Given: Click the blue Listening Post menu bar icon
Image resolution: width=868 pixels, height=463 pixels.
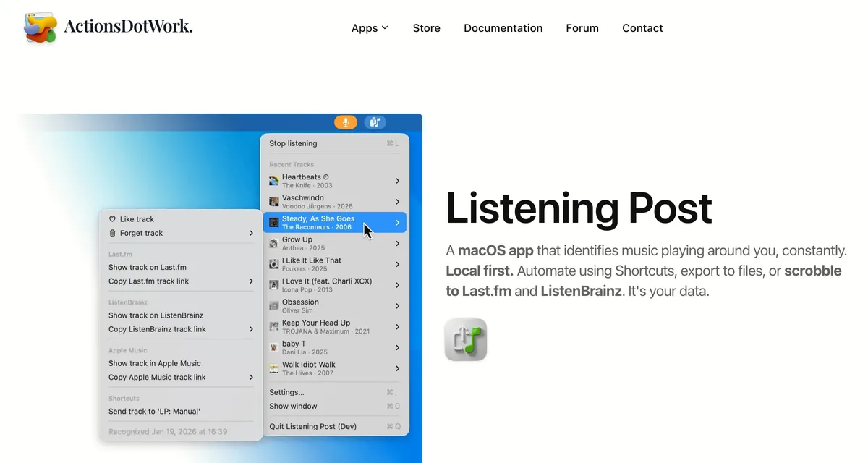Looking at the screenshot, I should click(x=375, y=122).
